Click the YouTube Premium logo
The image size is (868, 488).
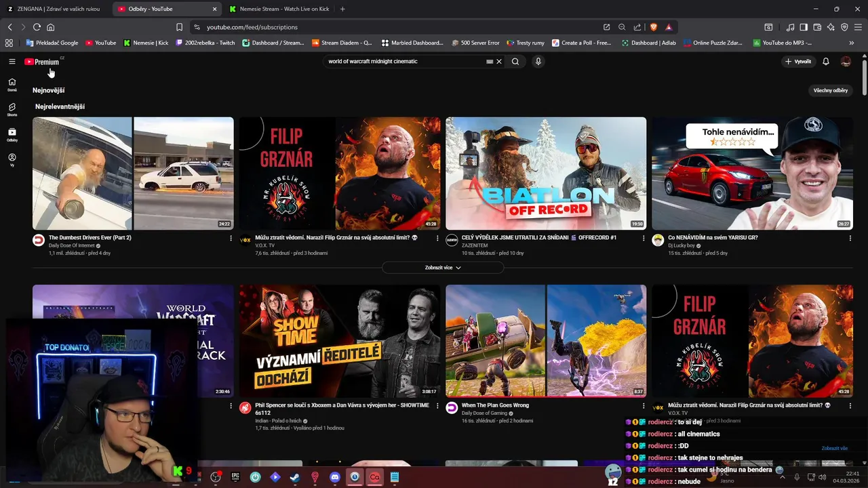click(42, 62)
